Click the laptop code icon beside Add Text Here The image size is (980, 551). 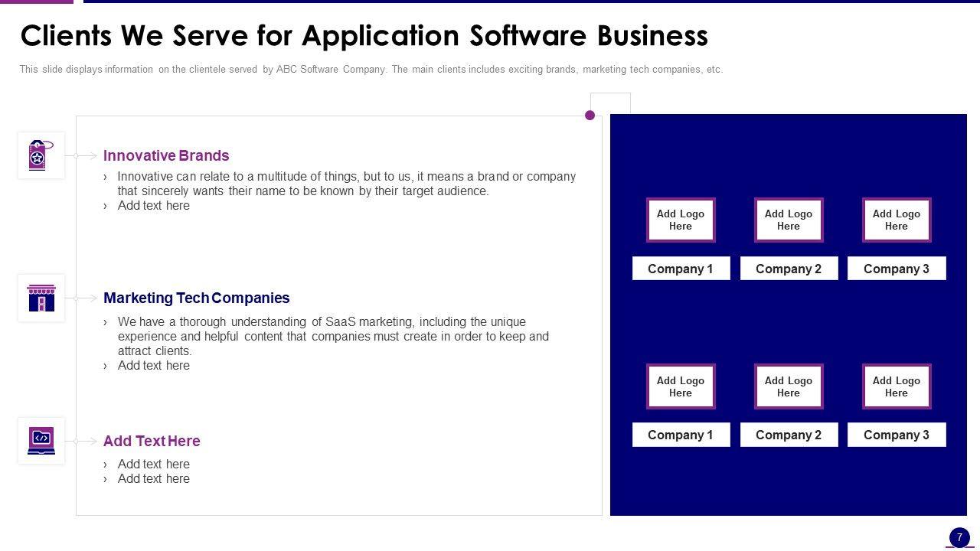coord(41,441)
